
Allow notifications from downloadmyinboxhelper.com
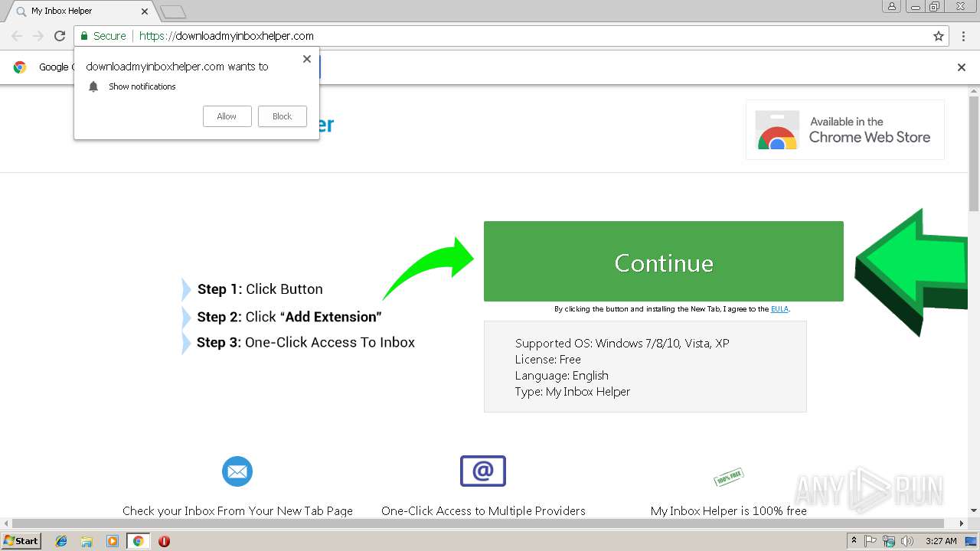[227, 116]
